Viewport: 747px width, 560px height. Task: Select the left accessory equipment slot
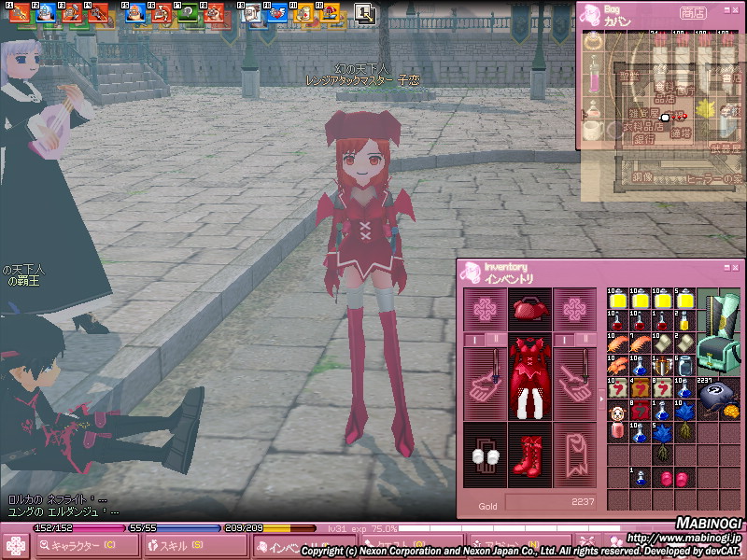(x=485, y=310)
